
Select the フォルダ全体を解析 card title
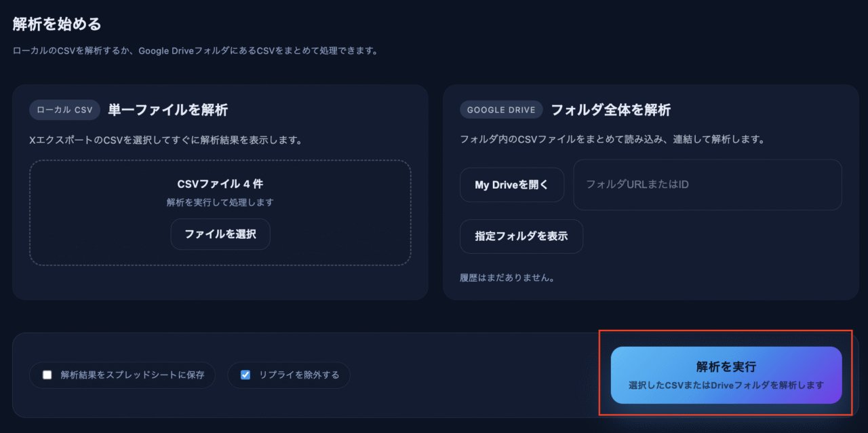(610, 110)
